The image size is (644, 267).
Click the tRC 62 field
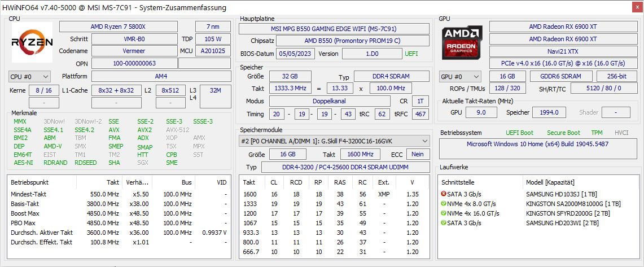pos(382,114)
